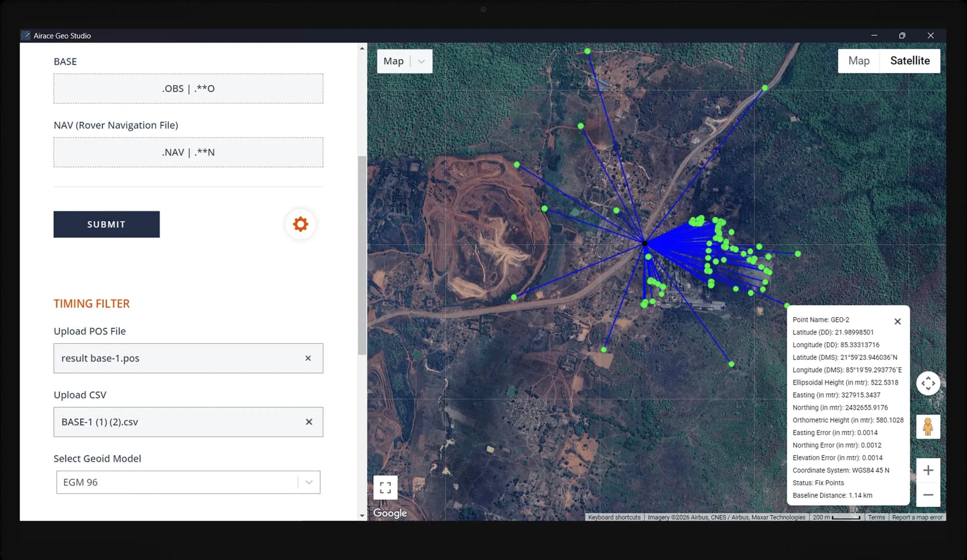Click the 200 m scale control
967x560 pixels.
click(x=836, y=517)
